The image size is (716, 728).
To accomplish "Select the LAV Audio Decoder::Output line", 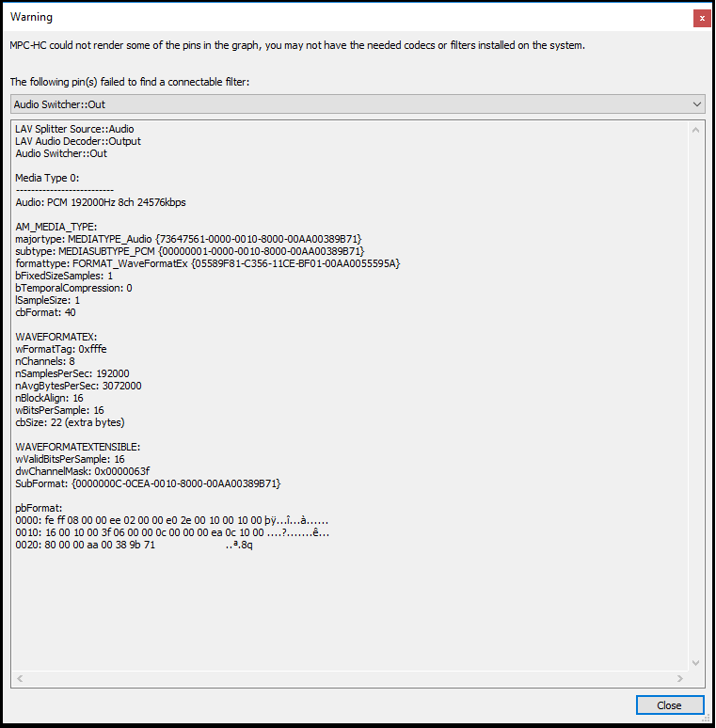I will click(78, 141).
